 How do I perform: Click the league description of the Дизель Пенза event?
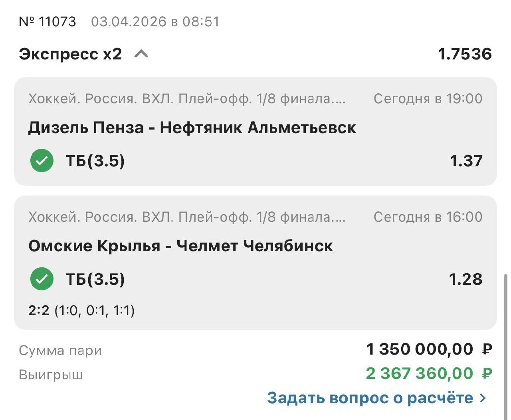click(x=187, y=99)
